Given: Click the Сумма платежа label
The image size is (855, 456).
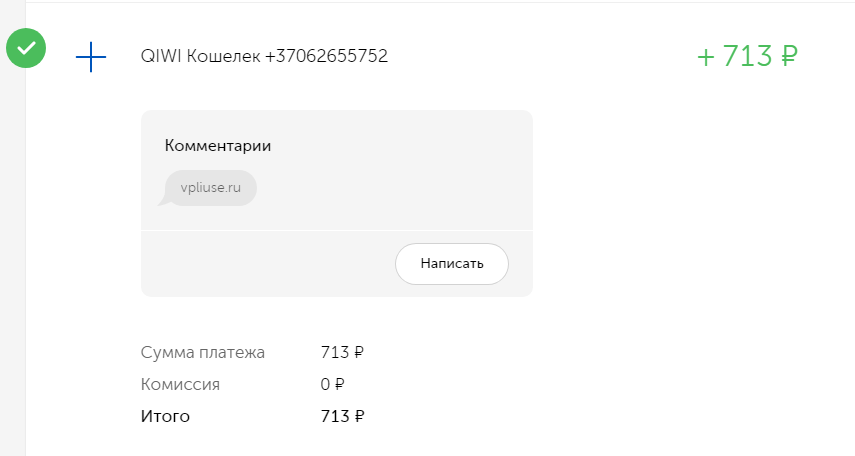Looking at the screenshot, I should [202, 352].
